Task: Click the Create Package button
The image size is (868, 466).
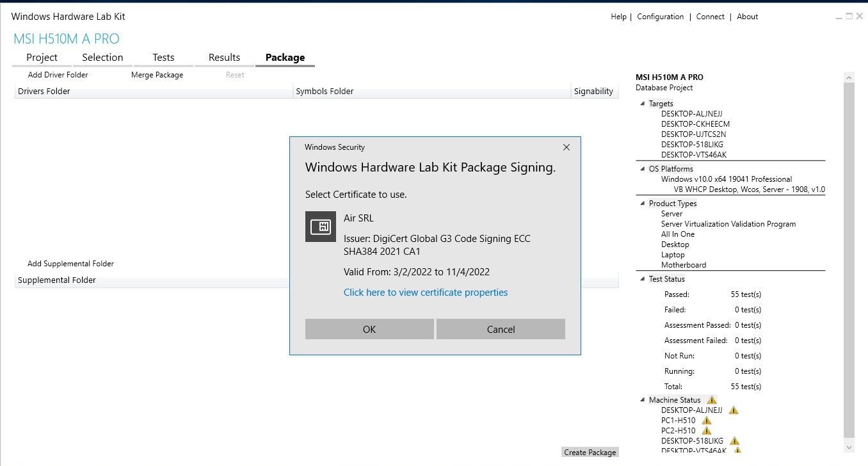Action: click(590, 452)
